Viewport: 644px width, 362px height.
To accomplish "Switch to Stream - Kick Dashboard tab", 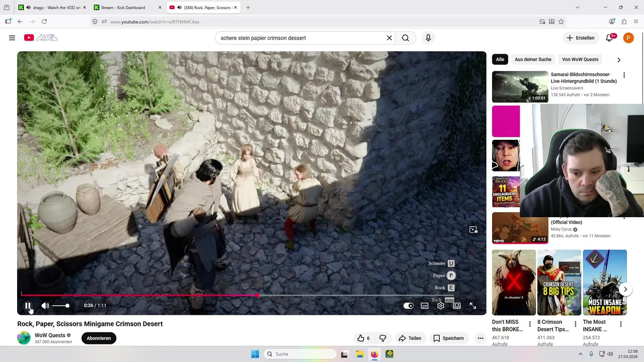I will [123, 8].
